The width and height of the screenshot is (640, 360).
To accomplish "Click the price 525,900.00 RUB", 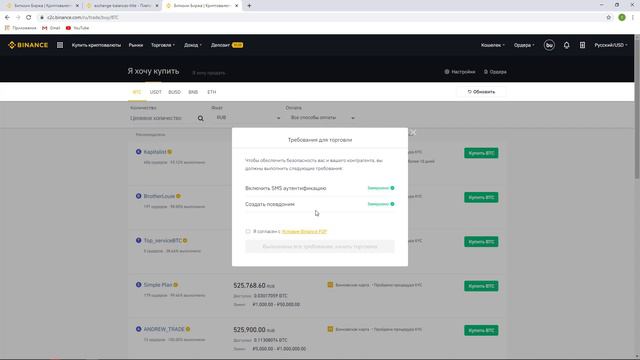I will [x=254, y=329].
